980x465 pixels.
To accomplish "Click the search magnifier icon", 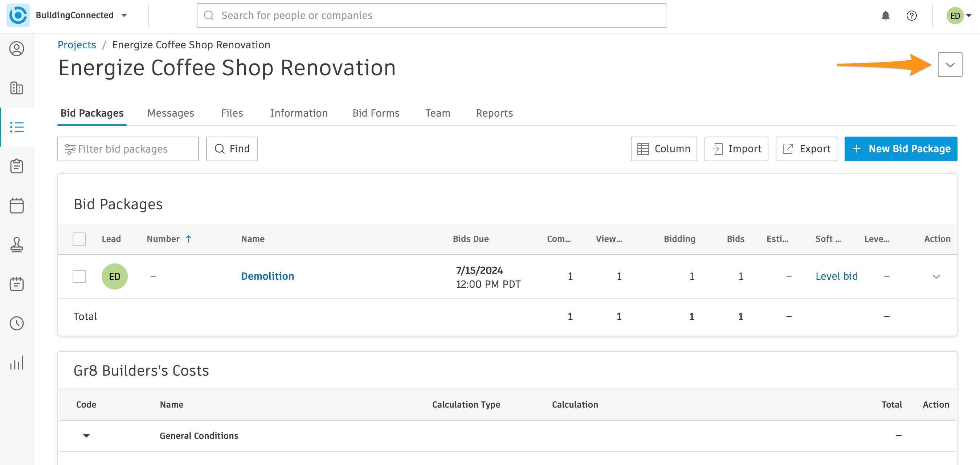I will point(209,15).
